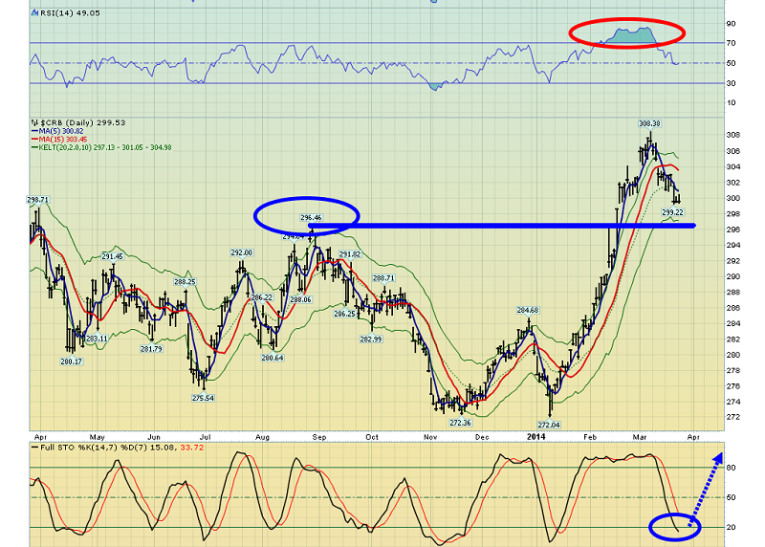Click the 275.54 low price label
Viewport: 765px width, 547px height.
click(x=202, y=398)
